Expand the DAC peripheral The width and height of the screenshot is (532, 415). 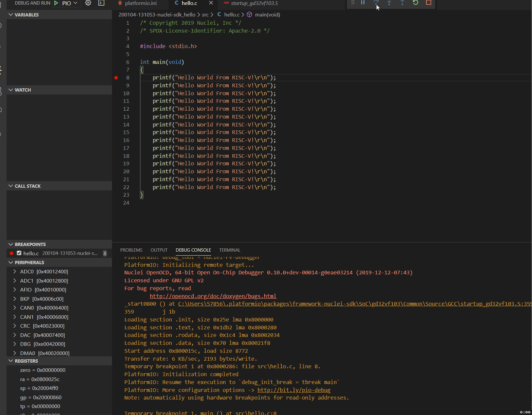(14, 335)
